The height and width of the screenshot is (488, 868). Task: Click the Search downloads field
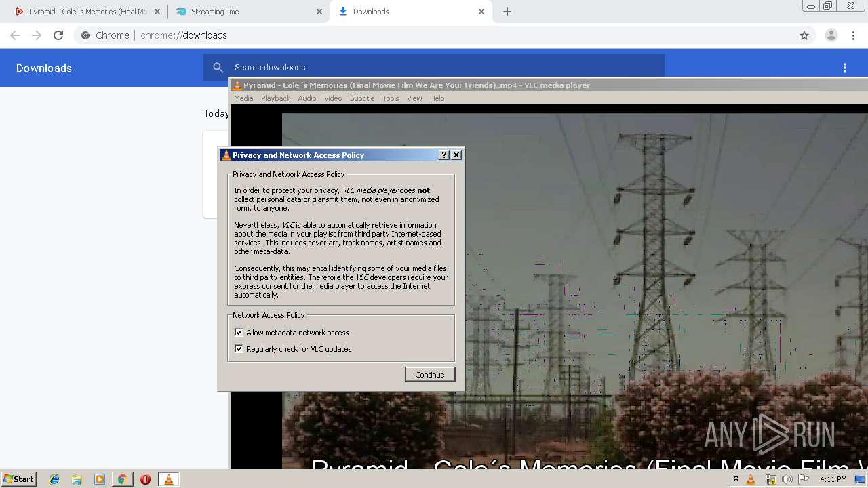(434, 67)
